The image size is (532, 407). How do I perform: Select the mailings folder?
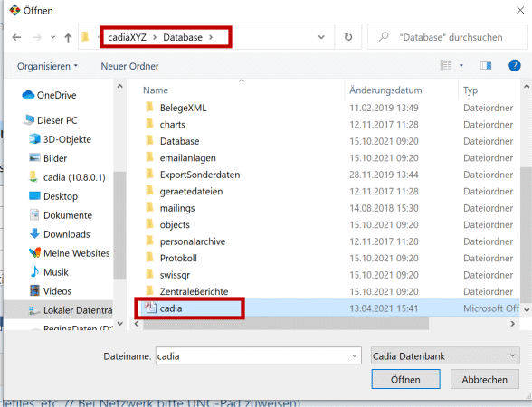point(177,208)
